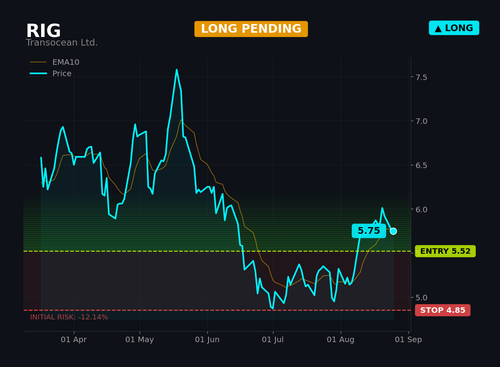Click the cyan Price line swatch in legend

point(38,73)
